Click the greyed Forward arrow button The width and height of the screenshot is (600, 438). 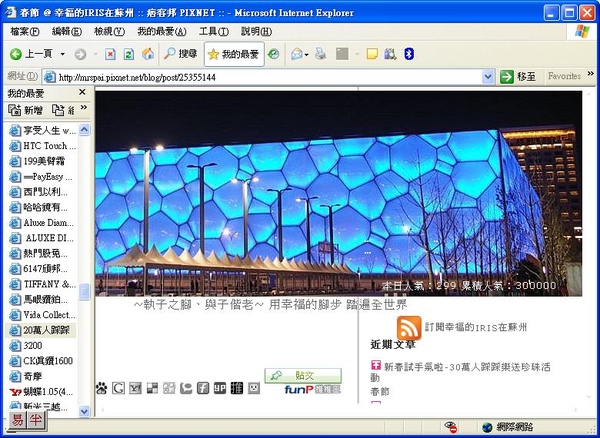coord(80,54)
